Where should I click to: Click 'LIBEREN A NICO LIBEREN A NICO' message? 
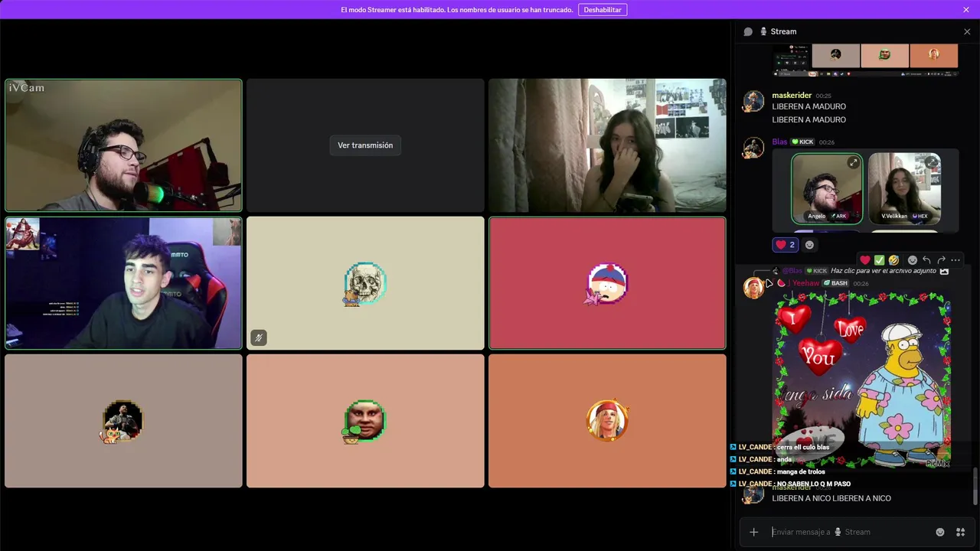pos(831,498)
